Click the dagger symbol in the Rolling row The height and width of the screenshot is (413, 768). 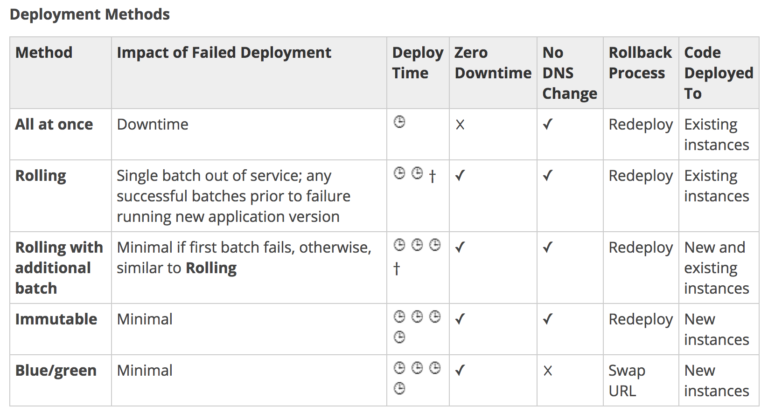[432, 176]
